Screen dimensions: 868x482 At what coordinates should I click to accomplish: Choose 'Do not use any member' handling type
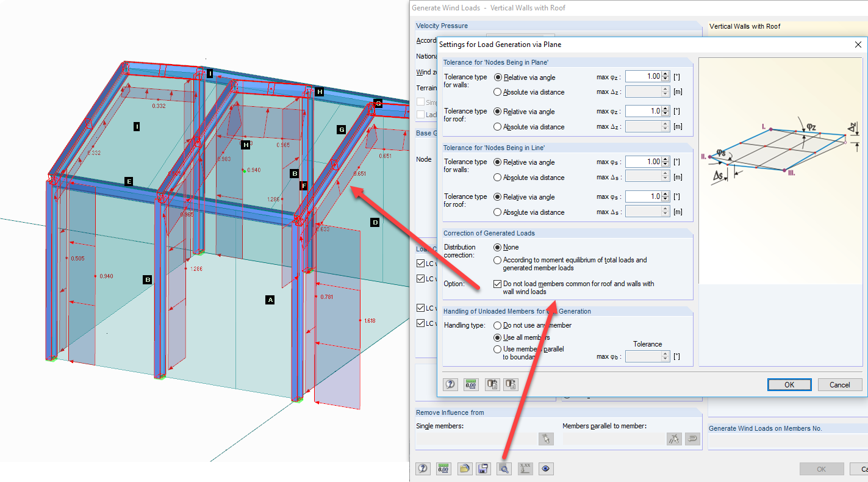(498, 325)
